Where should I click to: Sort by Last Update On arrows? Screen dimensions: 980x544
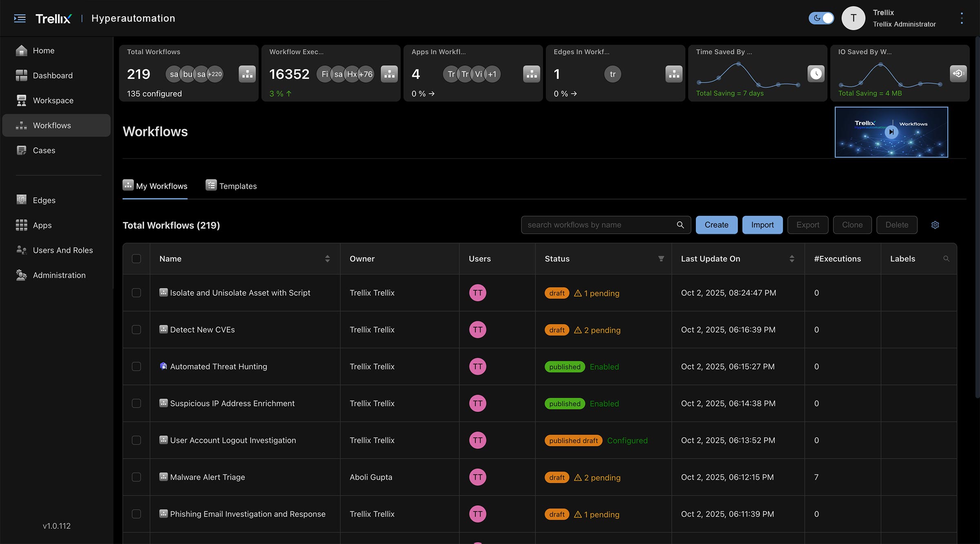pos(792,259)
